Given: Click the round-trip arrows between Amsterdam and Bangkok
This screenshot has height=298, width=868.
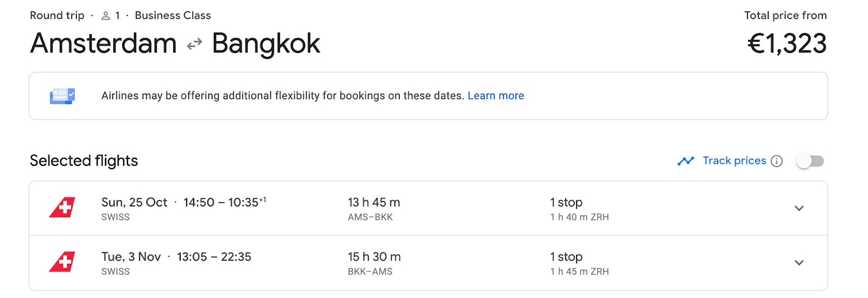Looking at the screenshot, I should (x=194, y=44).
